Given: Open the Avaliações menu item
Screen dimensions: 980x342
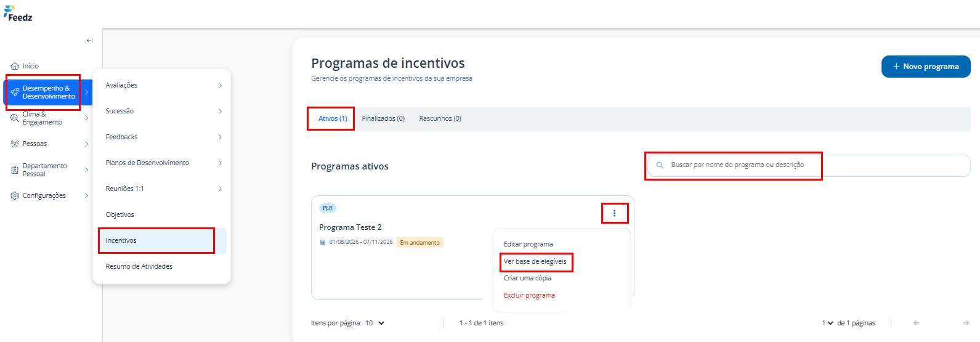Looking at the screenshot, I should [121, 85].
